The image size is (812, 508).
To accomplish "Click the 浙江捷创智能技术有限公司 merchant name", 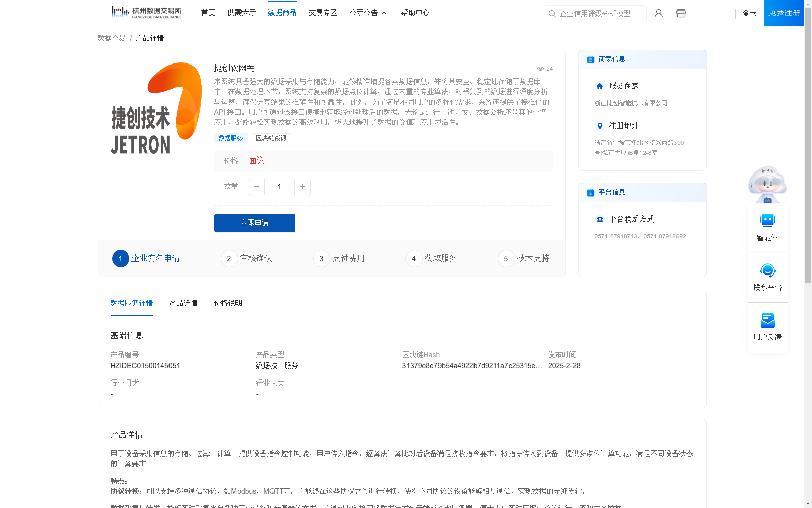I will pyautogui.click(x=631, y=103).
